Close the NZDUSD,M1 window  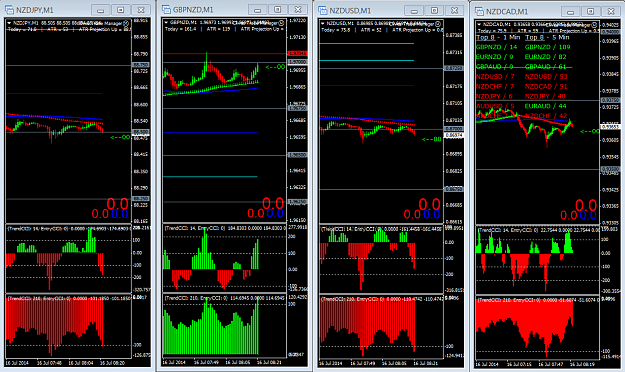pyautogui.click(x=454, y=11)
